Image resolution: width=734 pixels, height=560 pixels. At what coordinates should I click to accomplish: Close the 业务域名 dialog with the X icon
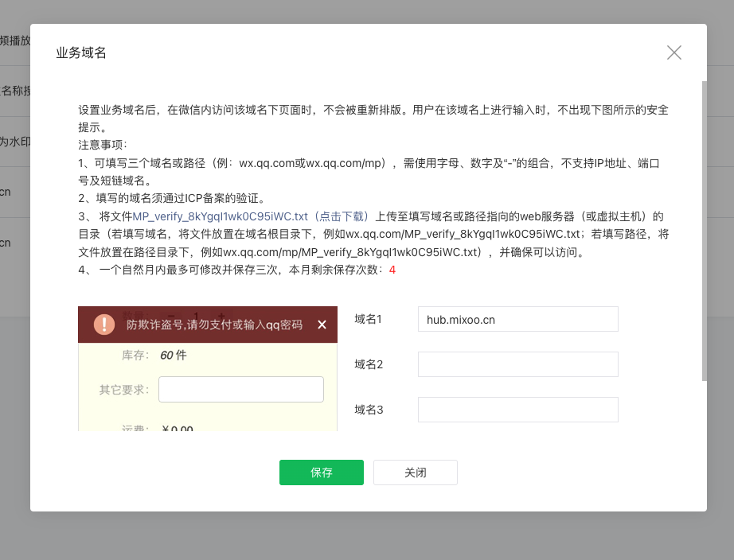click(673, 52)
